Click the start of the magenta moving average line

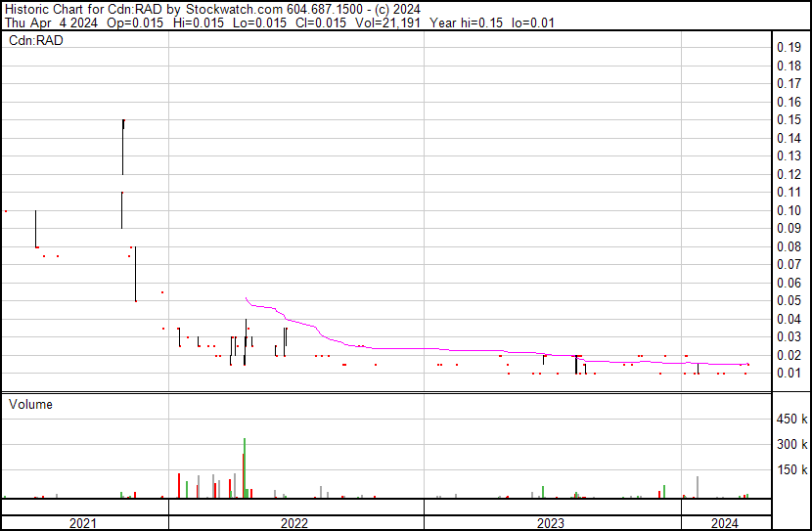click(246, 298)
